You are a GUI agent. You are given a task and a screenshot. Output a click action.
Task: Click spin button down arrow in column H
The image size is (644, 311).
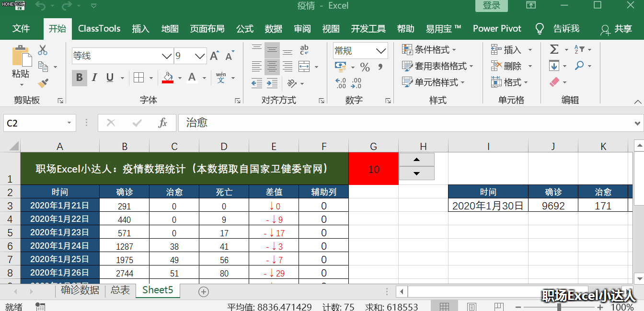[x=417, y=173]
